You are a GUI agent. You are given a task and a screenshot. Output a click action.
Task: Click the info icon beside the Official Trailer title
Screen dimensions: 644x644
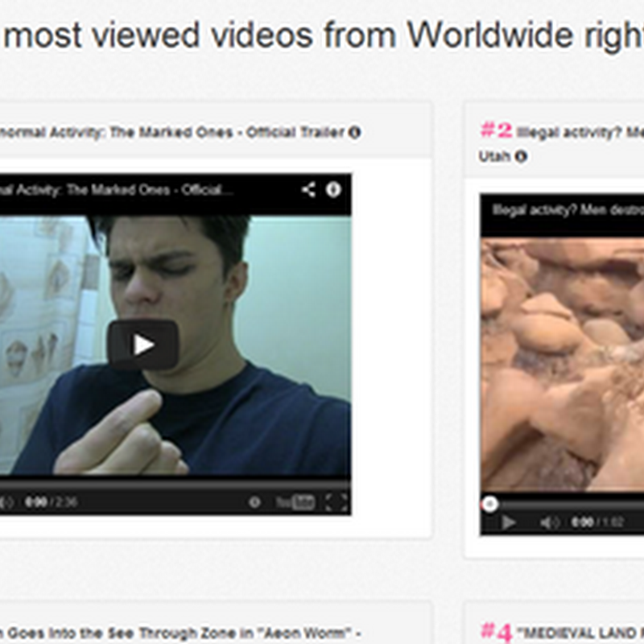point(355,132)
